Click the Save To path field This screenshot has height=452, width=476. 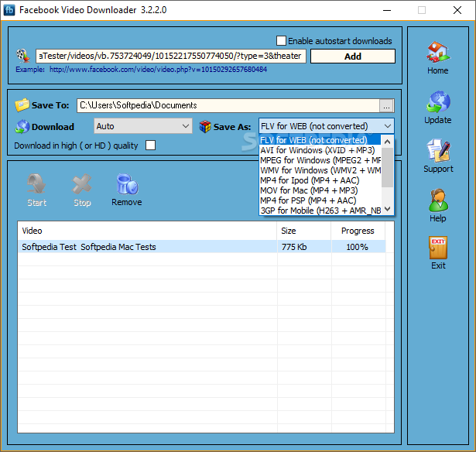[x=228, y=105]
